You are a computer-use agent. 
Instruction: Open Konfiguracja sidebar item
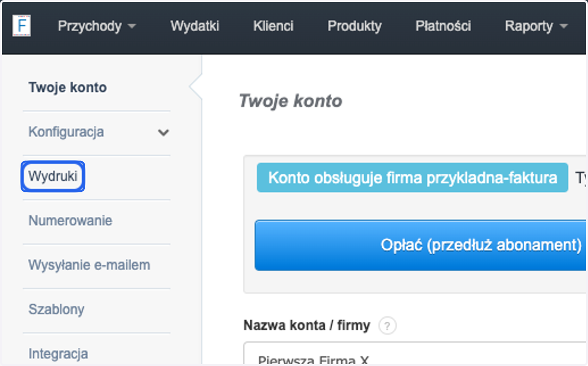click(66, 132)
